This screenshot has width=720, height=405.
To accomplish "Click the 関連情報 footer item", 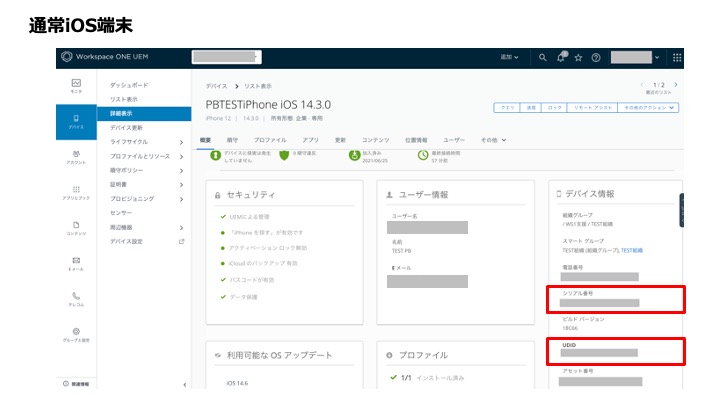I will 77,384.
